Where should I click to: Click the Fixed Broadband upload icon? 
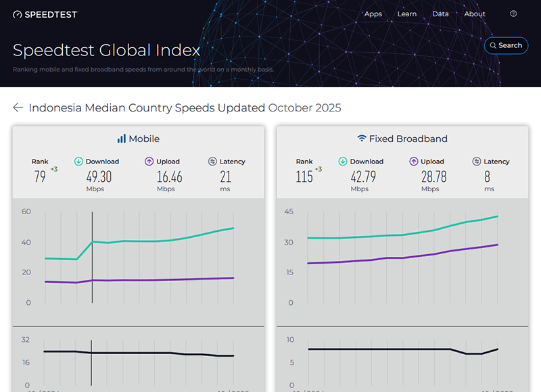[413, 162]
